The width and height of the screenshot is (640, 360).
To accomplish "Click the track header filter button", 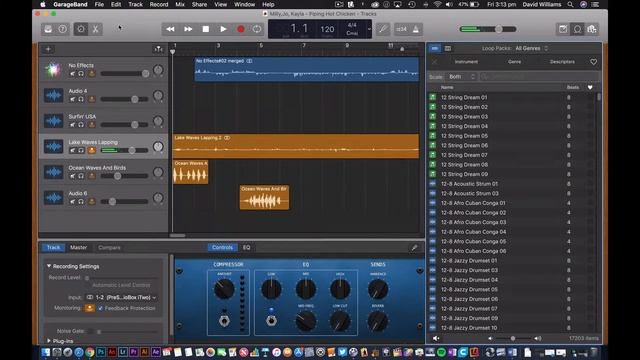I will [158, 49].
